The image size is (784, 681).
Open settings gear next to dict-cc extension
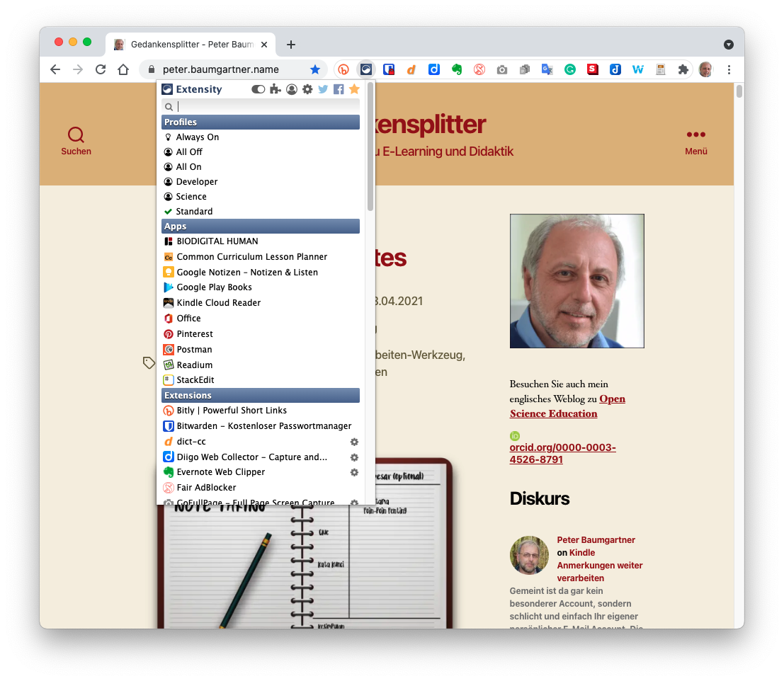(354, 441)
